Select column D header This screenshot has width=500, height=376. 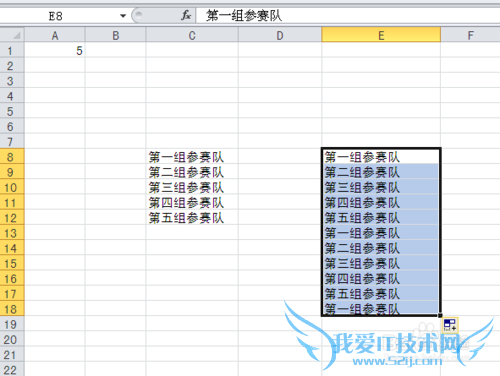tap(280, 35)
